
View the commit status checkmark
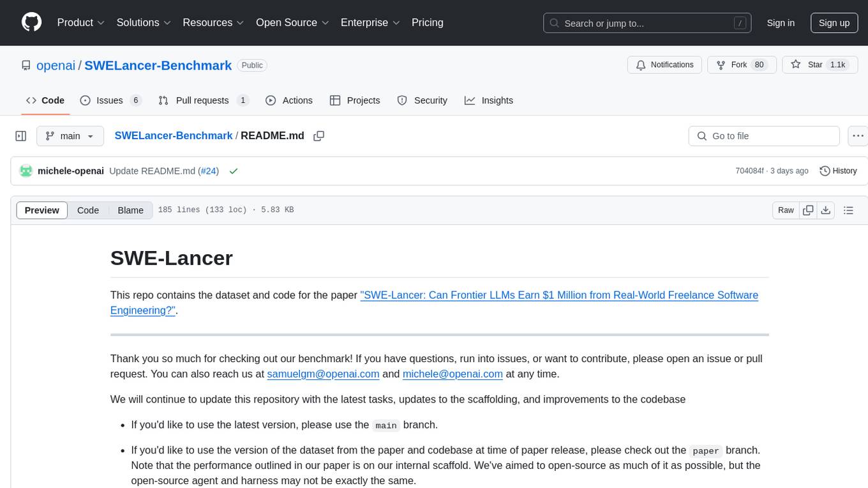tap(233, 171)
